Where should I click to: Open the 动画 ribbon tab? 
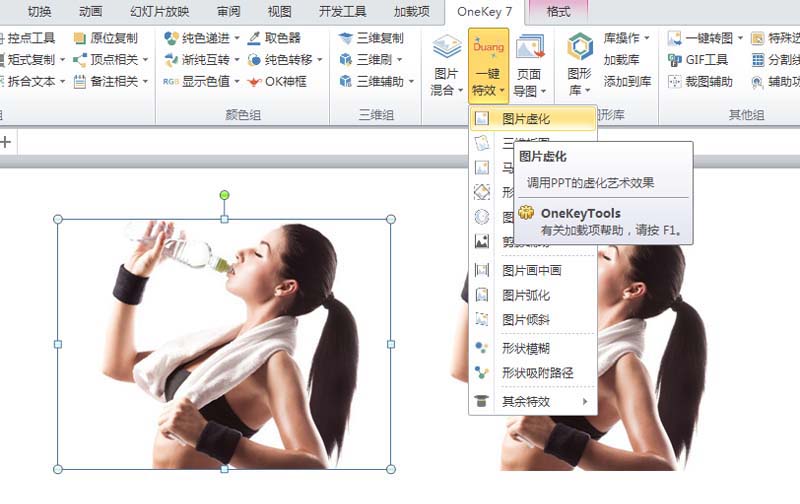91,12
